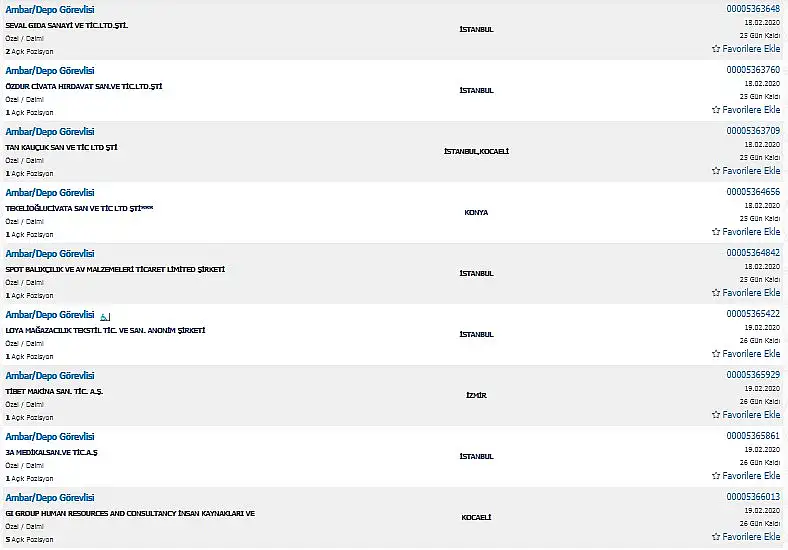Open job listing number 00005363709
This screenshot has height=550, width=788.
(753, 131)
